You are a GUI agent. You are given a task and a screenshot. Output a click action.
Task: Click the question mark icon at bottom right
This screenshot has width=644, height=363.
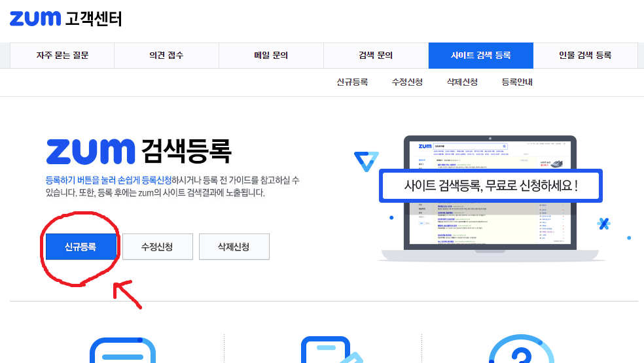pyautogui.click(x=522, y=349)
